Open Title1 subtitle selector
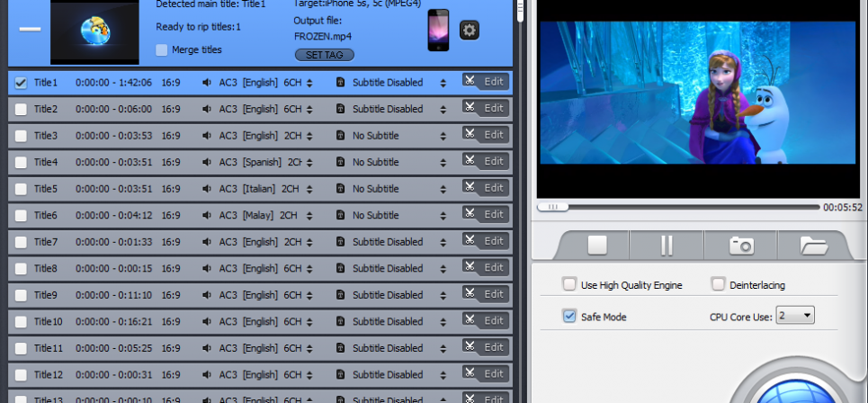The image size is (868, 403). (443, 83)
